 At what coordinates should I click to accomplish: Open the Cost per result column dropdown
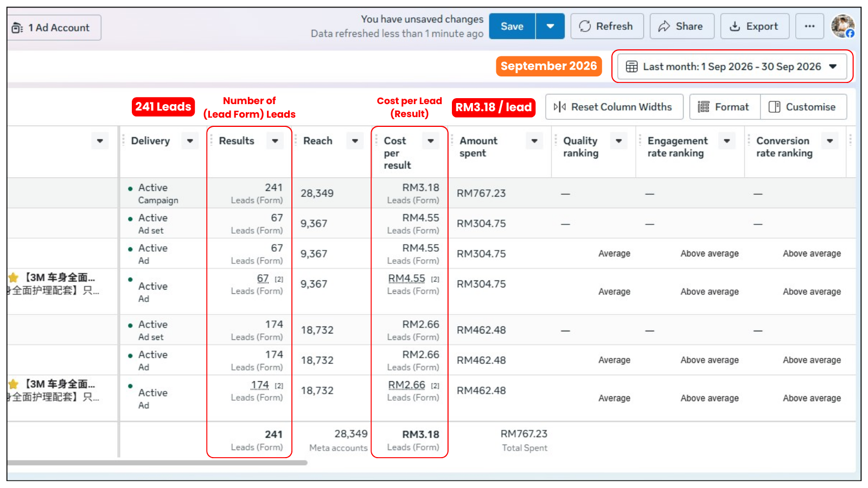(x=431, y=141)
